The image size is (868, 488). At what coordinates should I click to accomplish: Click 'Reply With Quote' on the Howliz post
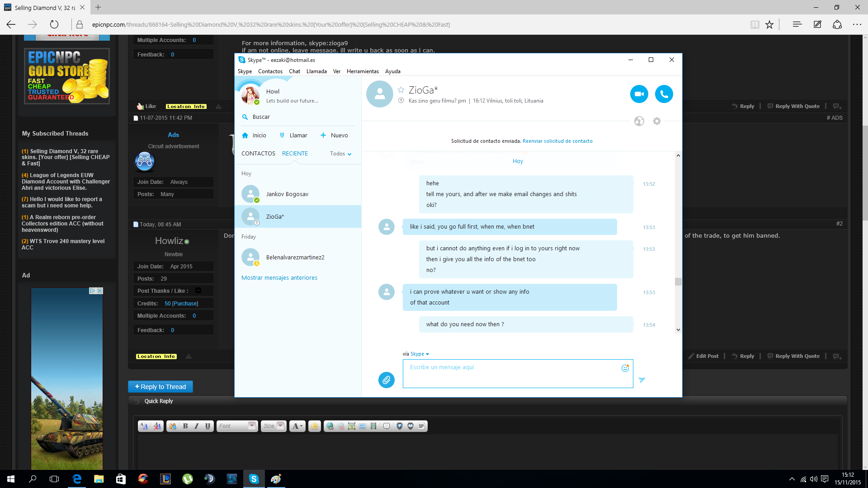[x=793, y=357]
